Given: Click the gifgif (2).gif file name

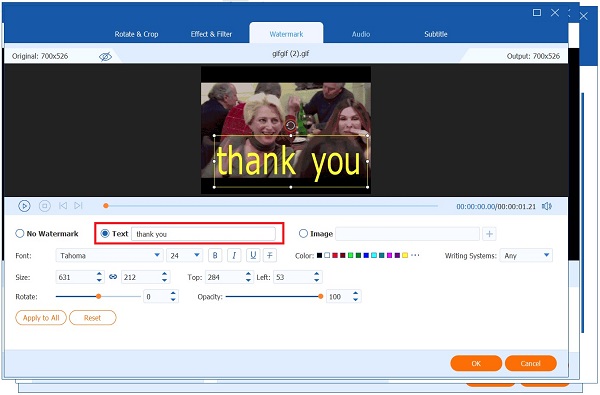Looking at the screenshot, I should coord(291,54).
